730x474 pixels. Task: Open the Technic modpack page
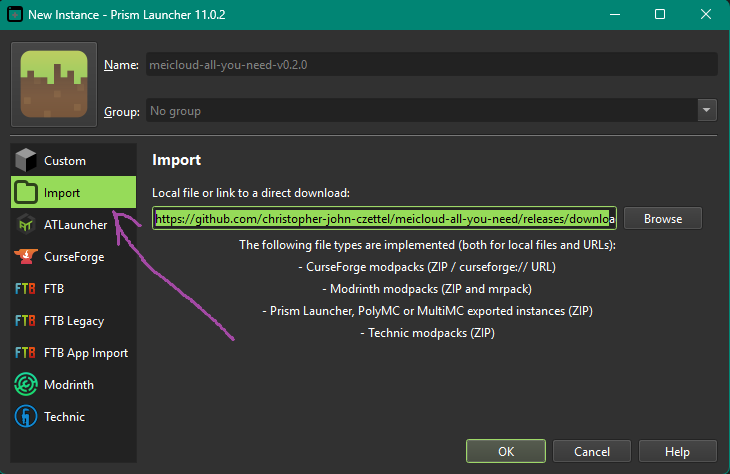click(74, 416)
